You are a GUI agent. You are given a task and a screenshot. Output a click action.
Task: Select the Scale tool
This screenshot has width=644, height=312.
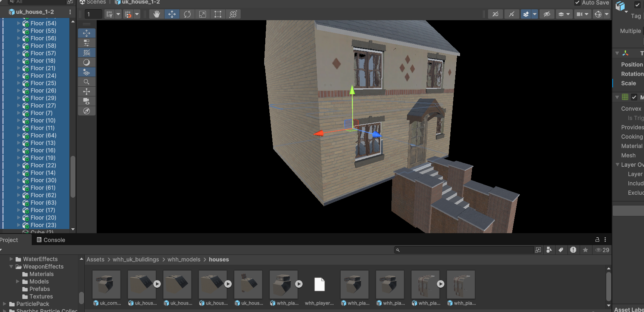pyautogui.click(x=203, y=14)
